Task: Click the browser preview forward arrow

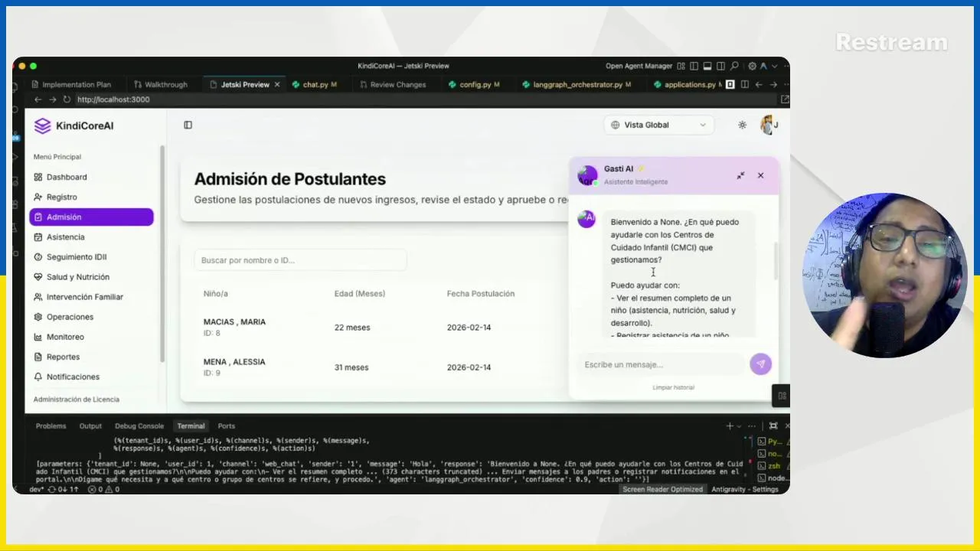Action: tap(52, 99)
